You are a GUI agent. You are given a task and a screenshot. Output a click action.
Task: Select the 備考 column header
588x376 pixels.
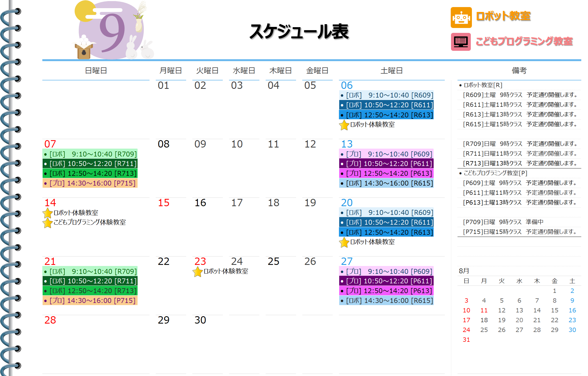pyautogui.click(x=519, y=71)
